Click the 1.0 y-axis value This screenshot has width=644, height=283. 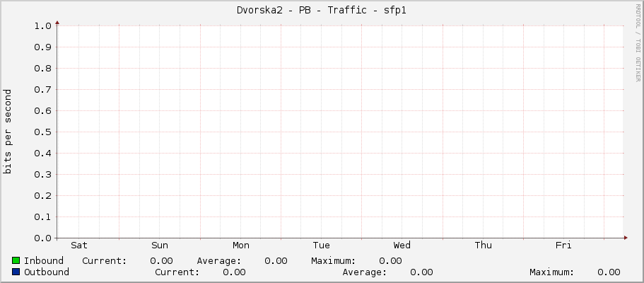coord(42,26)
